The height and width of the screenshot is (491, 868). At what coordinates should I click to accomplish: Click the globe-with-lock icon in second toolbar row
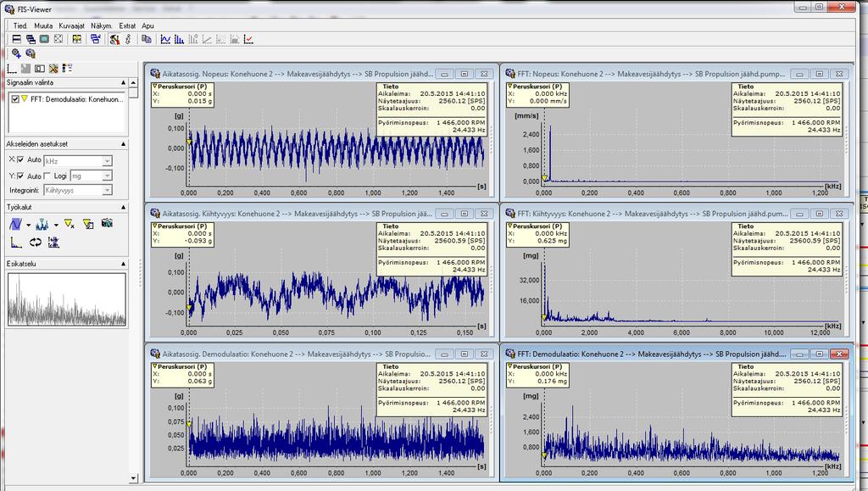point(31,53)
